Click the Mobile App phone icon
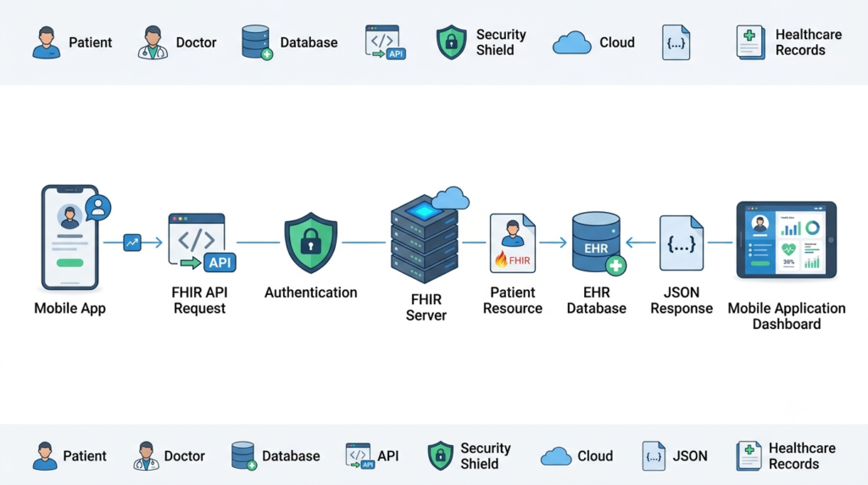The width and height of the screenshot is (868, 485). [x=70, y=237]
